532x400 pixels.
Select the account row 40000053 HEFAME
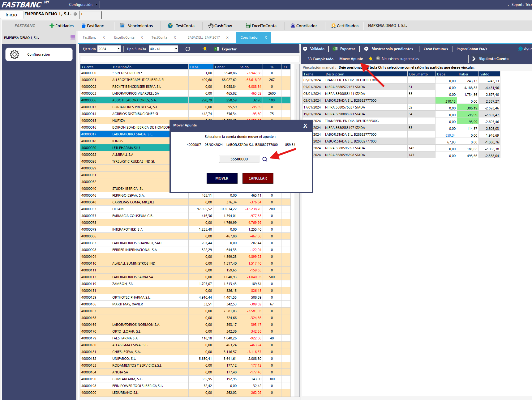point(185,209)
